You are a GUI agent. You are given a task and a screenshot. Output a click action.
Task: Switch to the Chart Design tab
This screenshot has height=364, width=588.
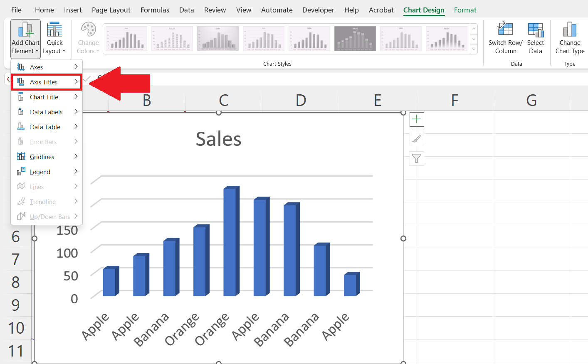[424, 10]
